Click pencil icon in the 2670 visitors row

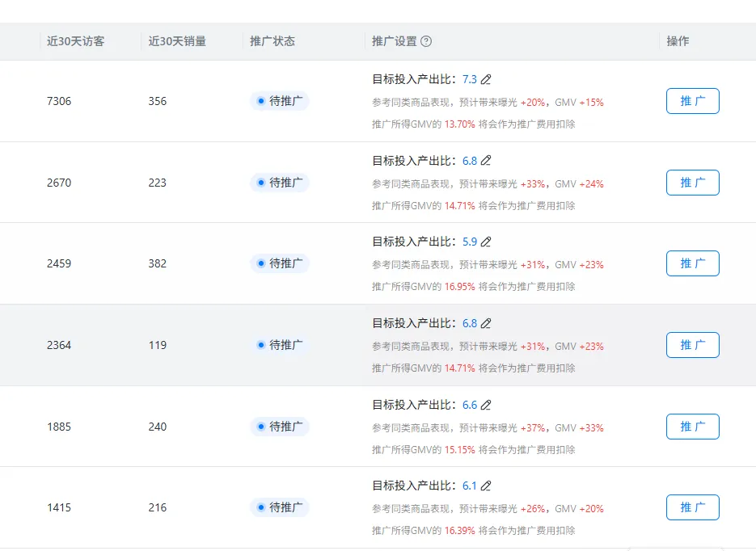pyautogui.click(x=486, y=161)
